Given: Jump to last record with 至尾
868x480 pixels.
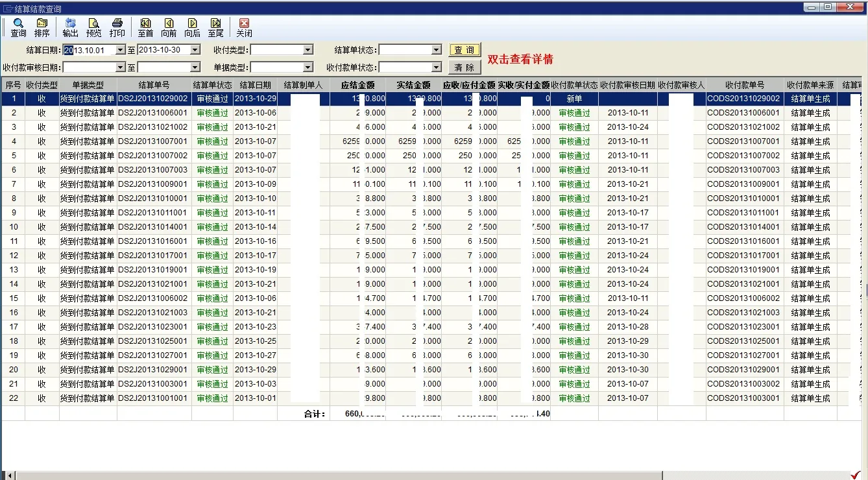Looking at the screenshot, I should [x=216, y=27].
